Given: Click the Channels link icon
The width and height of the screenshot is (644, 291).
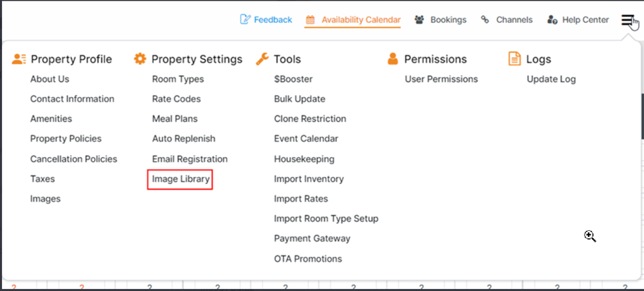Looking at the screenshot, I should [x=485, y=20].
